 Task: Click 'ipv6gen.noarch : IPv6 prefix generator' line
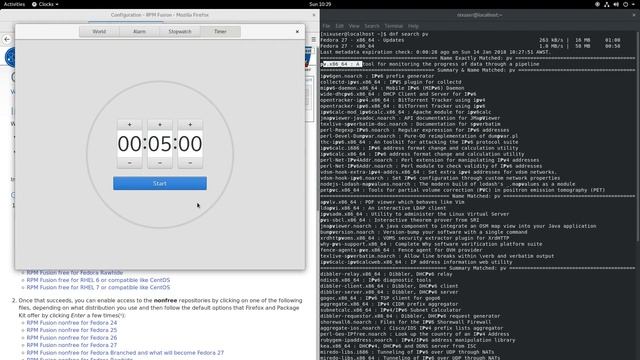point(378,76)
